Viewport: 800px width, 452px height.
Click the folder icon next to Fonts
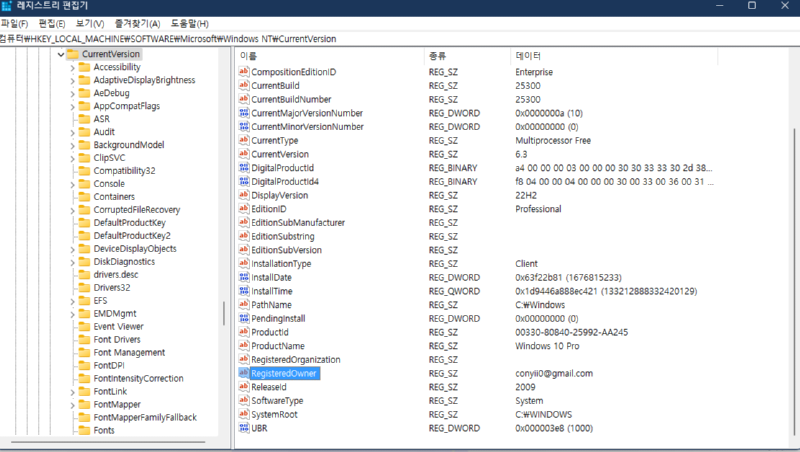point(85,430)
